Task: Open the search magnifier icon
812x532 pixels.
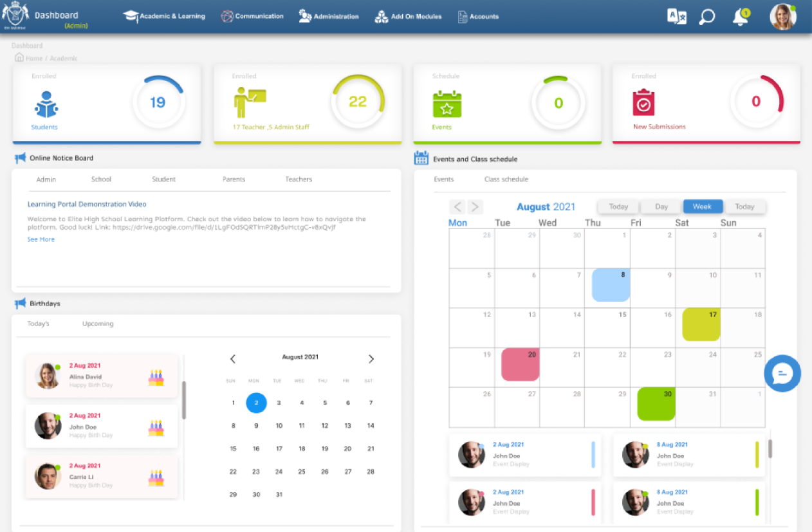Action: tap(707, 17)
